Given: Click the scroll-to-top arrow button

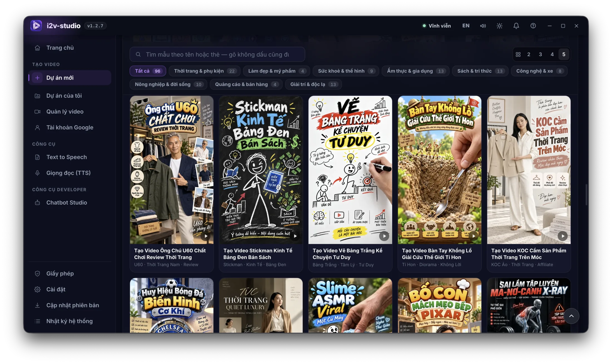Looking at the screenshot, I should (571, 316).
